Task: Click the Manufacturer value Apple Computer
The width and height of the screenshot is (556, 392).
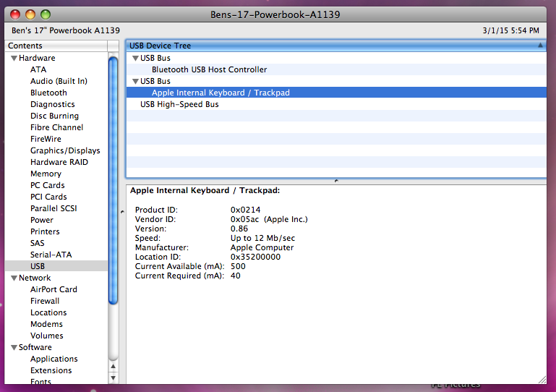Action: [262, 247]
